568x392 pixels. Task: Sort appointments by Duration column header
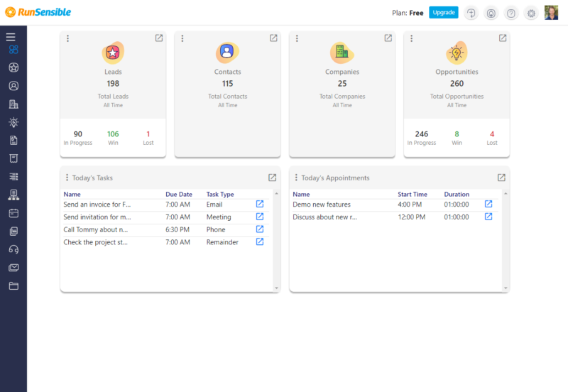[457, 194]
